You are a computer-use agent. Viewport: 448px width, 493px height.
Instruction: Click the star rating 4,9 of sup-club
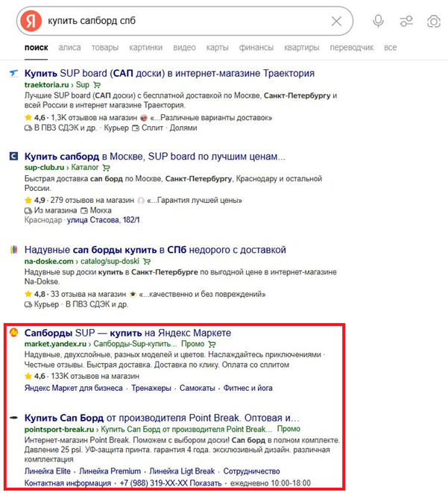point(35,201)
